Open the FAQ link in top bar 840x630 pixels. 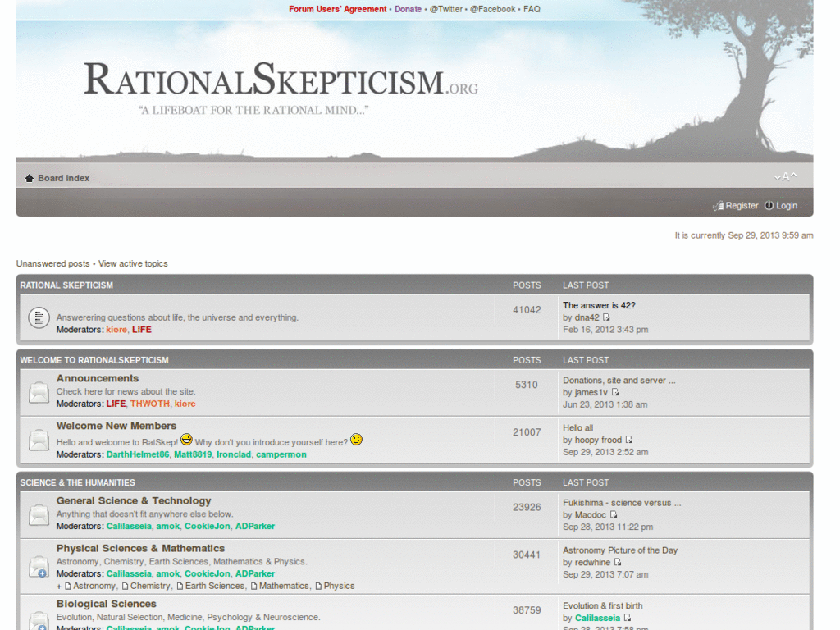point(532,9)
